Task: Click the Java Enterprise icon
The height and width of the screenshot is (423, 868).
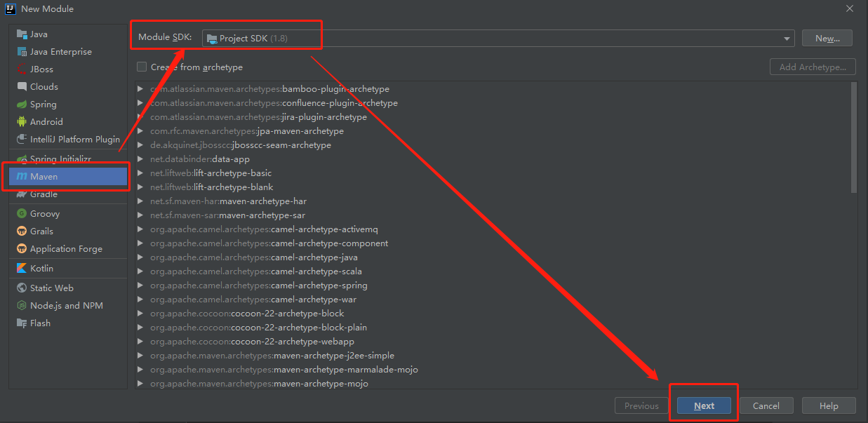Action: (x=22, y=51)
